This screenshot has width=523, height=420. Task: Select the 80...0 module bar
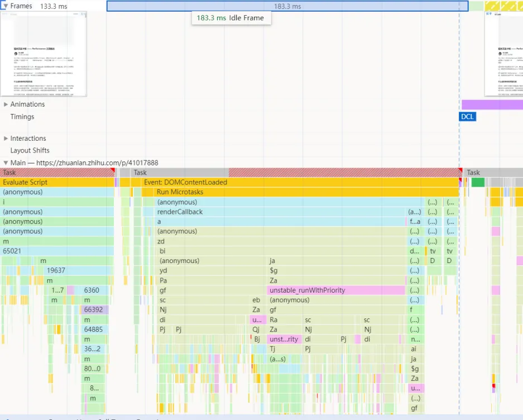click(x=93, y=369)
